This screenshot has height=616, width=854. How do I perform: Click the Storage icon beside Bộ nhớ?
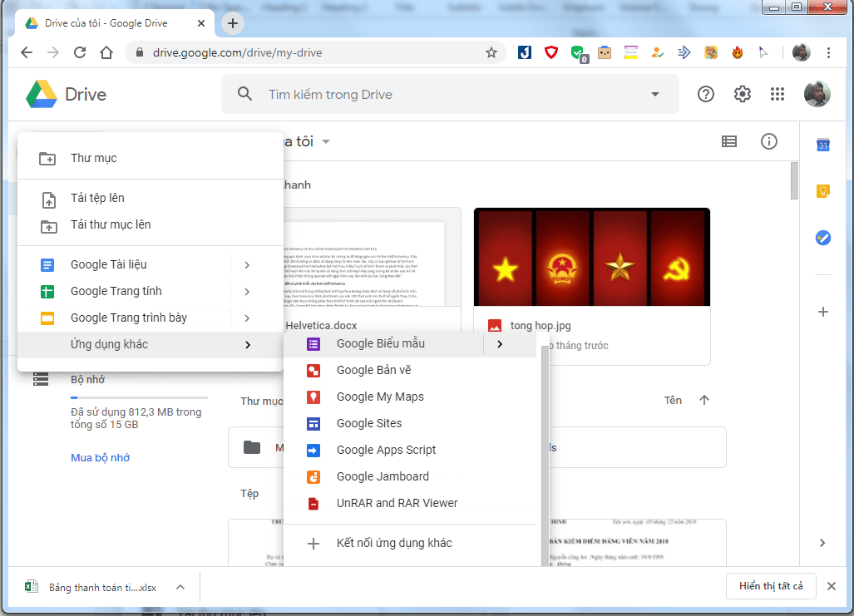point(41,379)
